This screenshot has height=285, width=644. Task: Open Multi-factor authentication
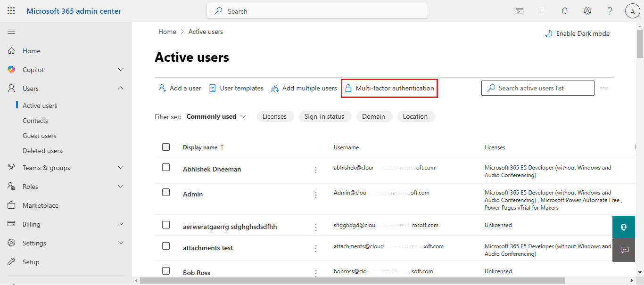pyautogui.click(x=389, y=88)
